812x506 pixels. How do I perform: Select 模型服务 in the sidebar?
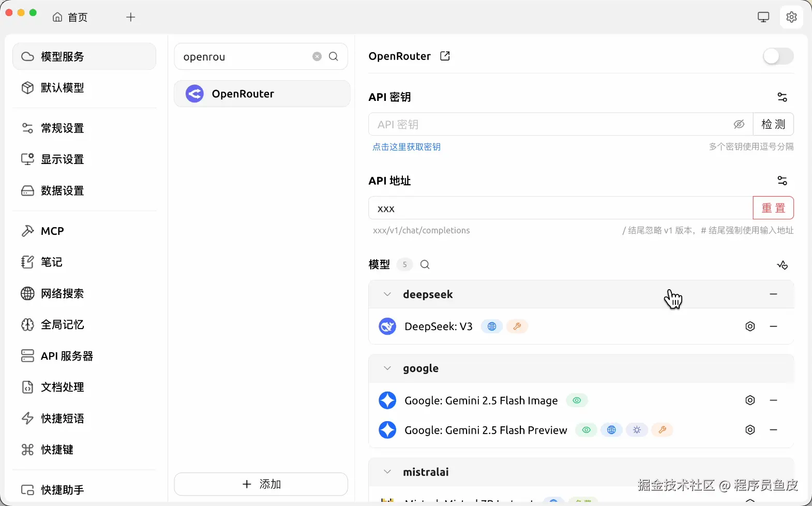click(84, 56)
